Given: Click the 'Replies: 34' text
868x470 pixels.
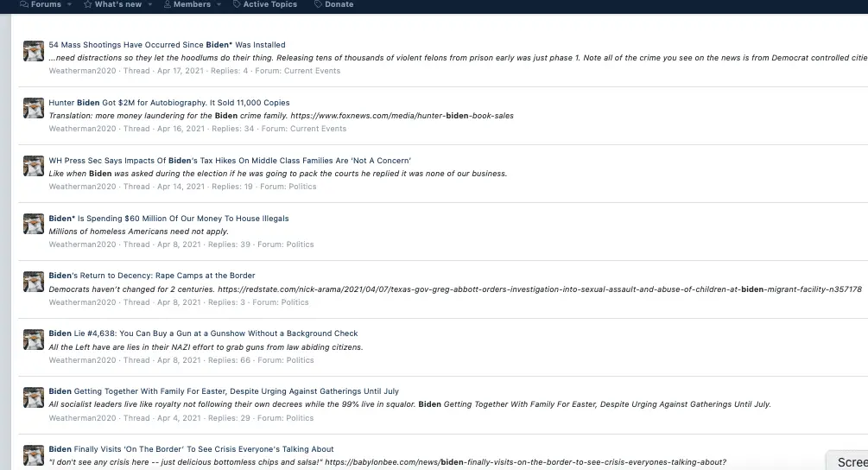Looking at the screenshot, I should (x=233, y=129).
